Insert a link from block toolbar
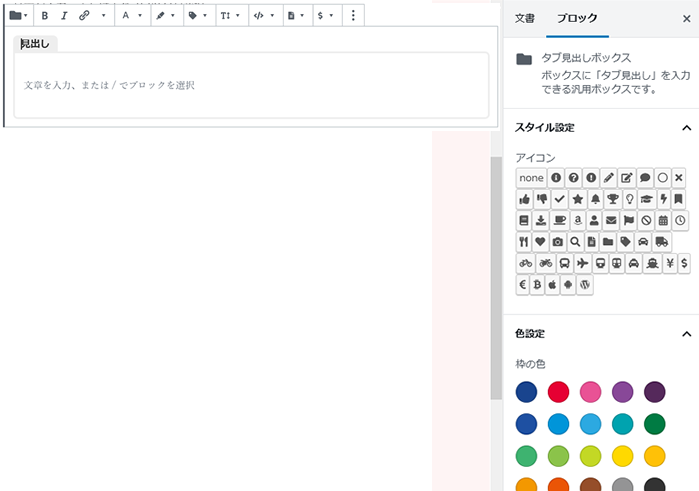The width and height of the screenshot is (699, 491). pos(84,16)
